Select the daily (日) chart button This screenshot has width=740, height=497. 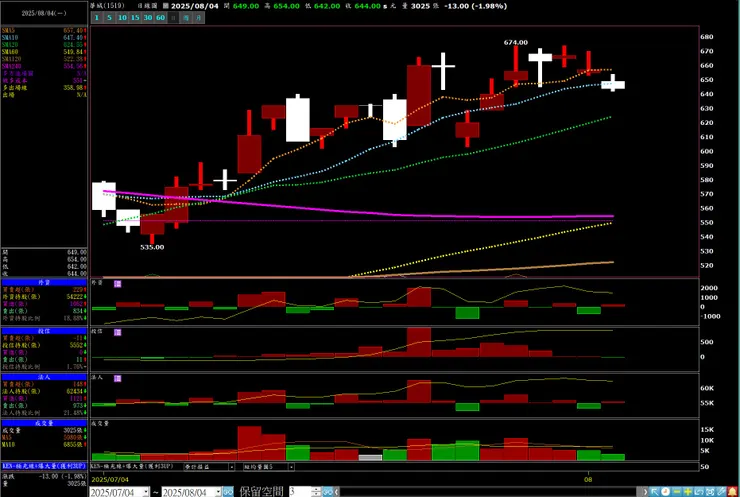(173, 18)
